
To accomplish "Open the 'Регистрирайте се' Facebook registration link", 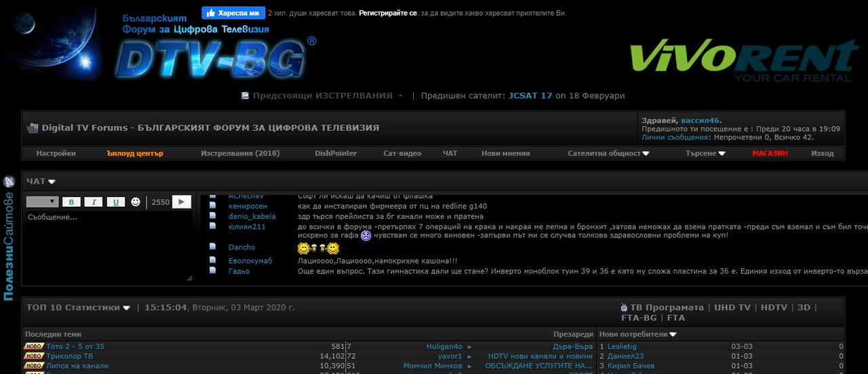I will pos(388,13).
